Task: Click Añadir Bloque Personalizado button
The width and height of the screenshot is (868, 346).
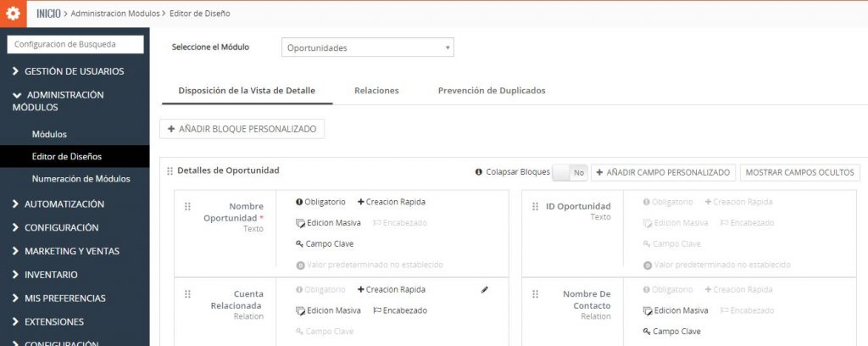Action: 242,129
